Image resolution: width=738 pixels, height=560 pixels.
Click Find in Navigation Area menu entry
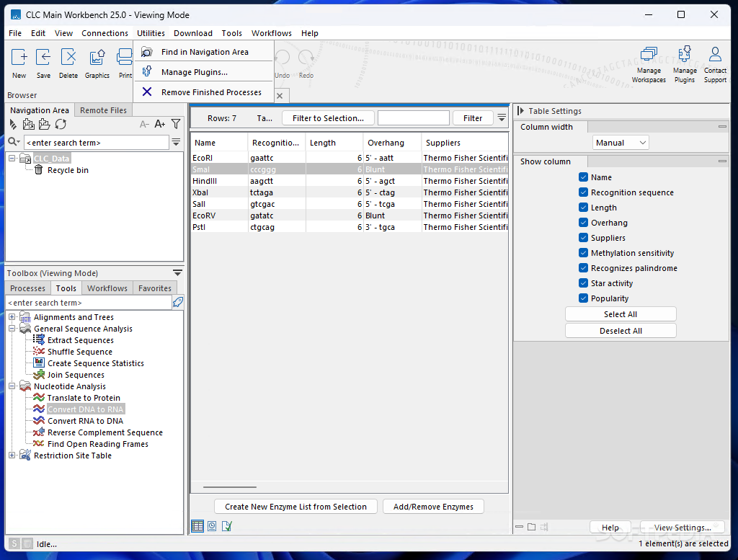tap(204, 52)
